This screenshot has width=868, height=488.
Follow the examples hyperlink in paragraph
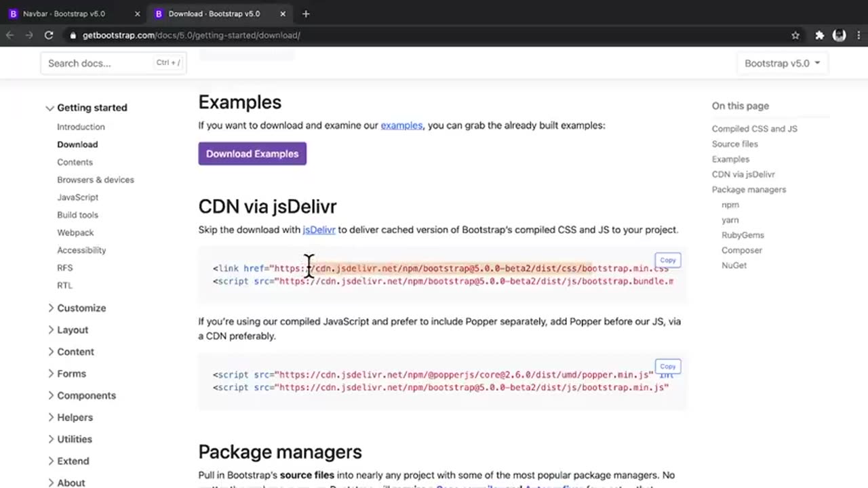[x=401, y=125]
